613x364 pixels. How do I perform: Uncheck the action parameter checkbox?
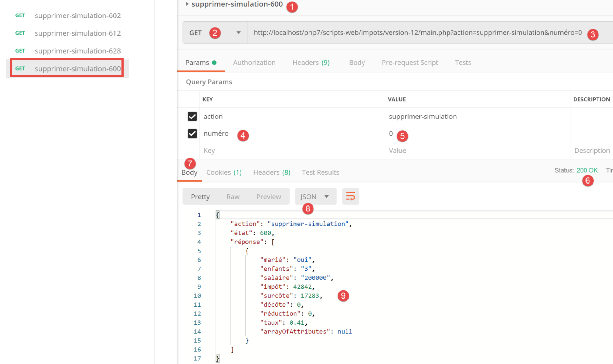tap(192, 117)
